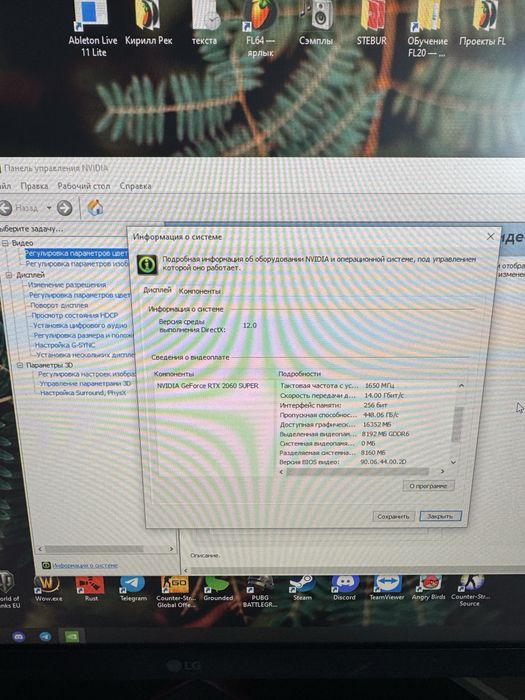Click the NVIDIA icon in the taskbar
The image size is (525, 700).
click(x=71, y=637)
